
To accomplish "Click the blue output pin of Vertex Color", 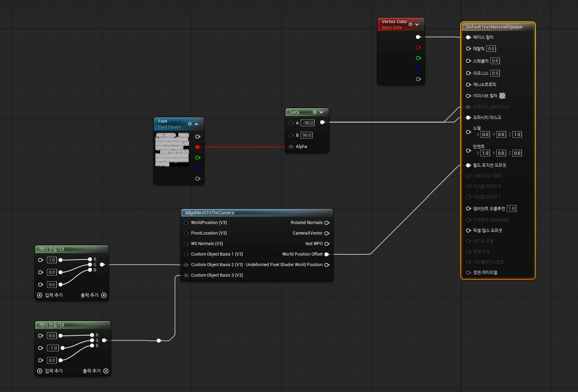I will click(x=418, y=69).
